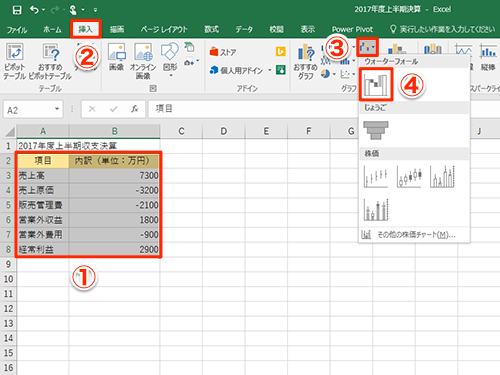Open the Touch/Mouse mode dropdown arrow

coord(83,10)
